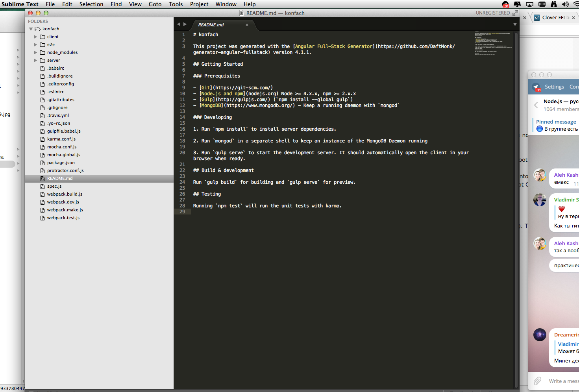The image size is (579, 392).
Task: Open the File menu
Action: 50,4
